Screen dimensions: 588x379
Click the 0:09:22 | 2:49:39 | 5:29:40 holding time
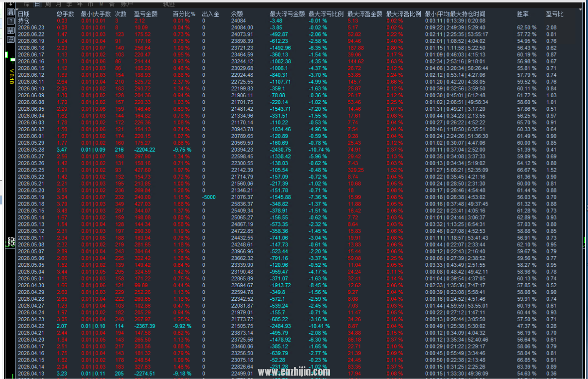[x=455, y=28]
